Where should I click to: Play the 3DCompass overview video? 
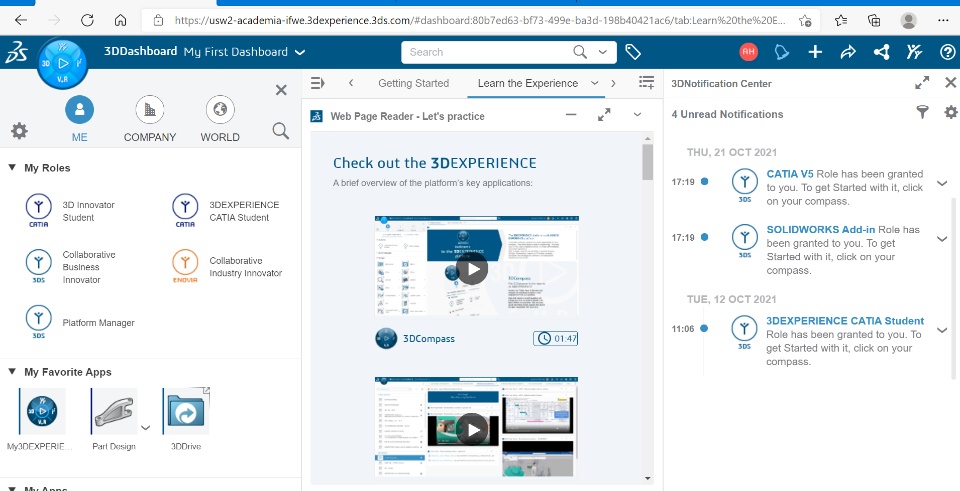click(473, 269)
